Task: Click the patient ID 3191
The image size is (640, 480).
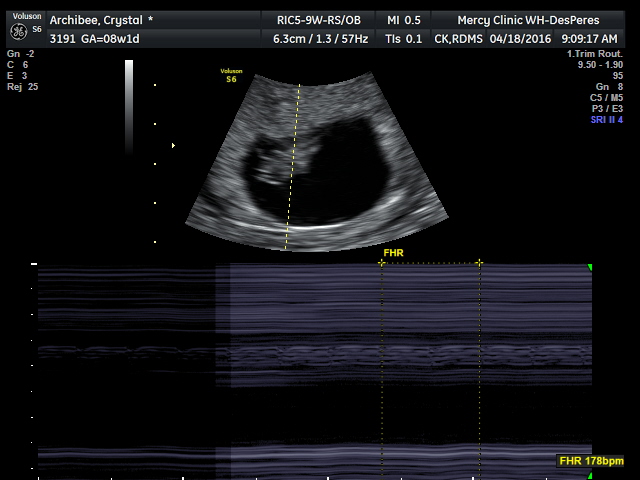Action: point(62,39)
